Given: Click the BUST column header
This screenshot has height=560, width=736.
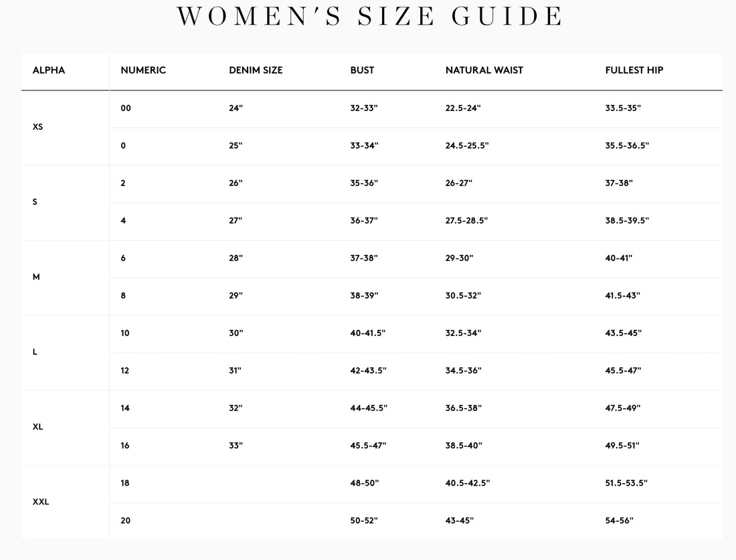Looking at the screenshot, I should click(x=363, y=70).
